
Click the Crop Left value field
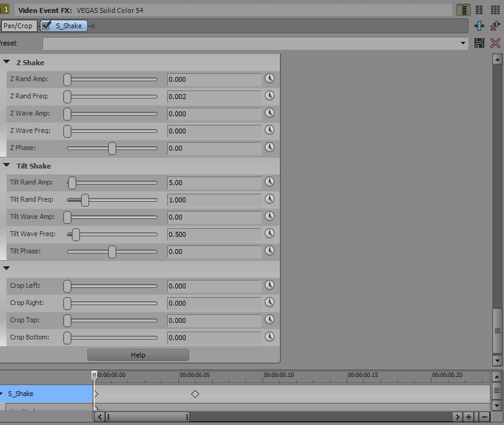pyautogui.click(x=214, y=286)
